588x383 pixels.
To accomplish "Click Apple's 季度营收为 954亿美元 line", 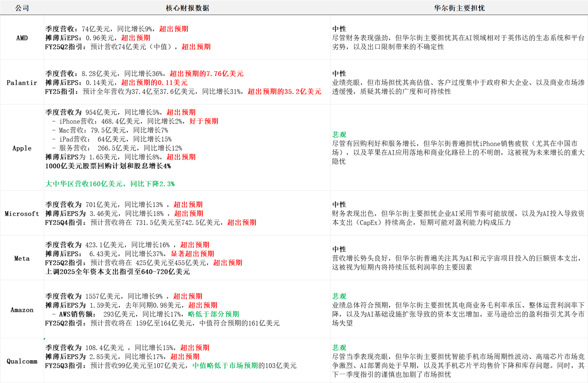I will coord(120,112).
